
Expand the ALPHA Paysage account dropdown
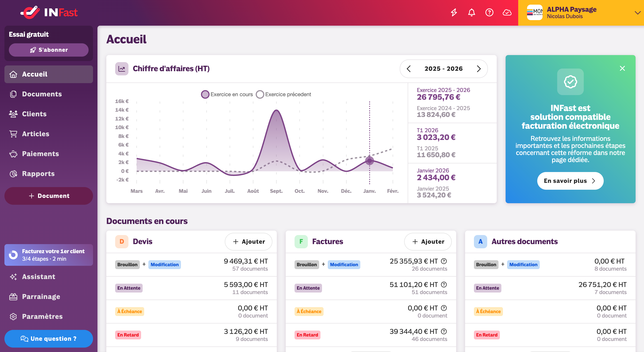pos(638,13)
